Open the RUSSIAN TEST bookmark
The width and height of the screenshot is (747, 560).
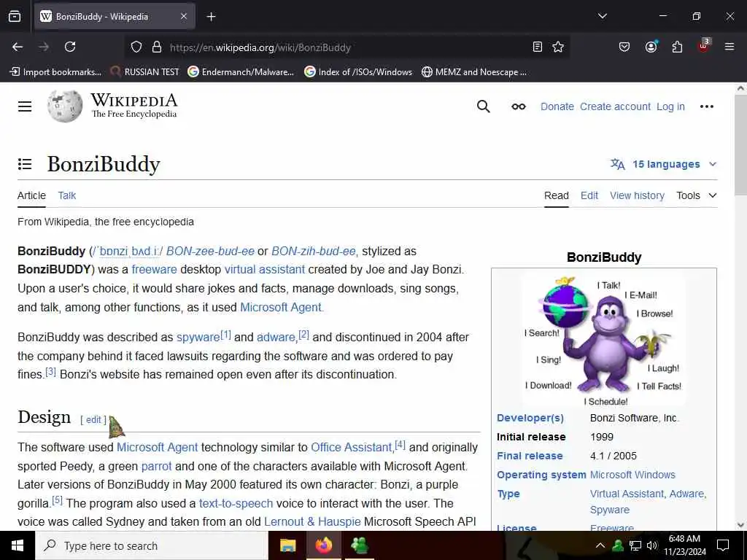[144, 72]
